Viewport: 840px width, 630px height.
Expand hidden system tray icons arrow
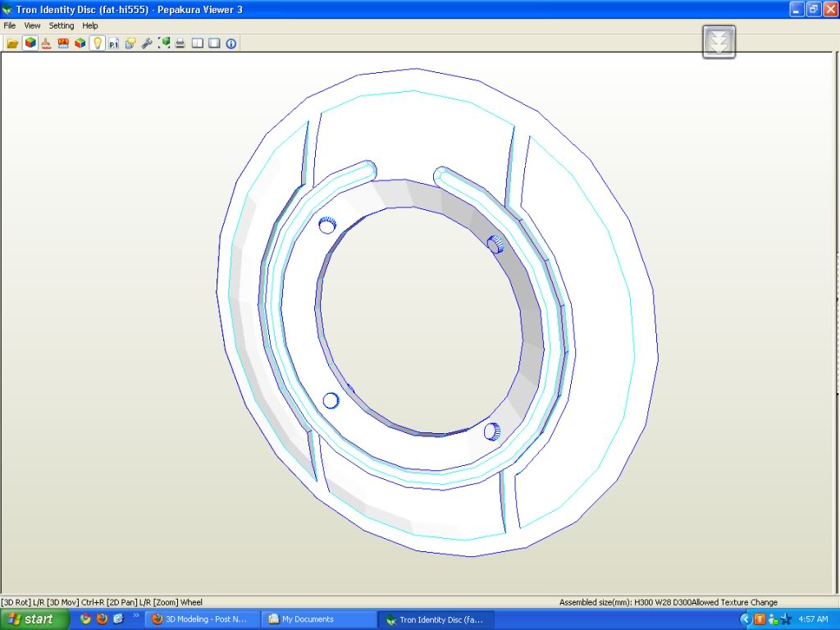(745, 619)
